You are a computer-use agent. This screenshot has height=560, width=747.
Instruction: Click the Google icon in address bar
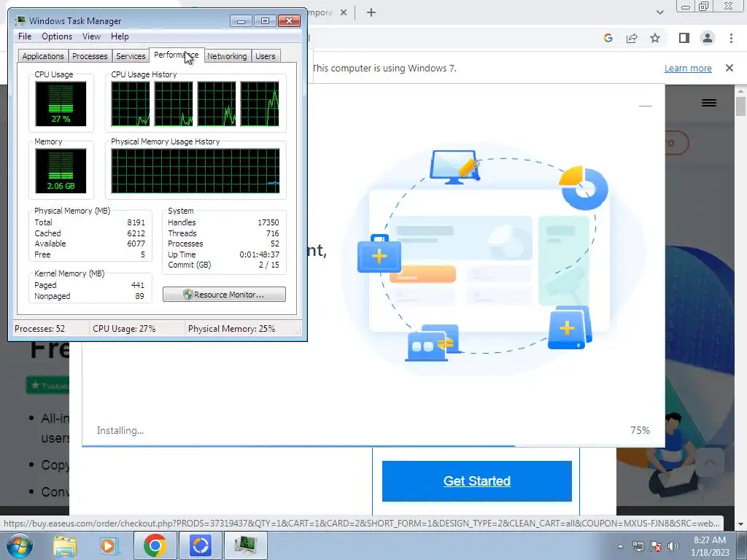(x=608, y=38)
